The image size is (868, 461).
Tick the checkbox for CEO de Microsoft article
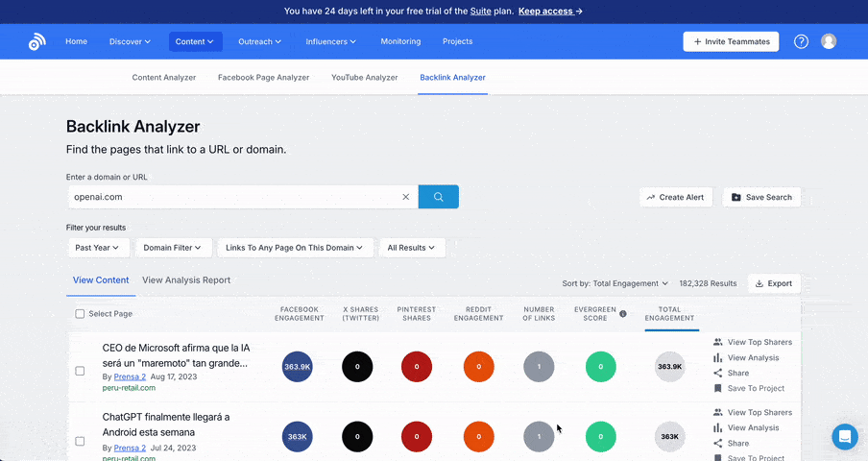[81, 371]
